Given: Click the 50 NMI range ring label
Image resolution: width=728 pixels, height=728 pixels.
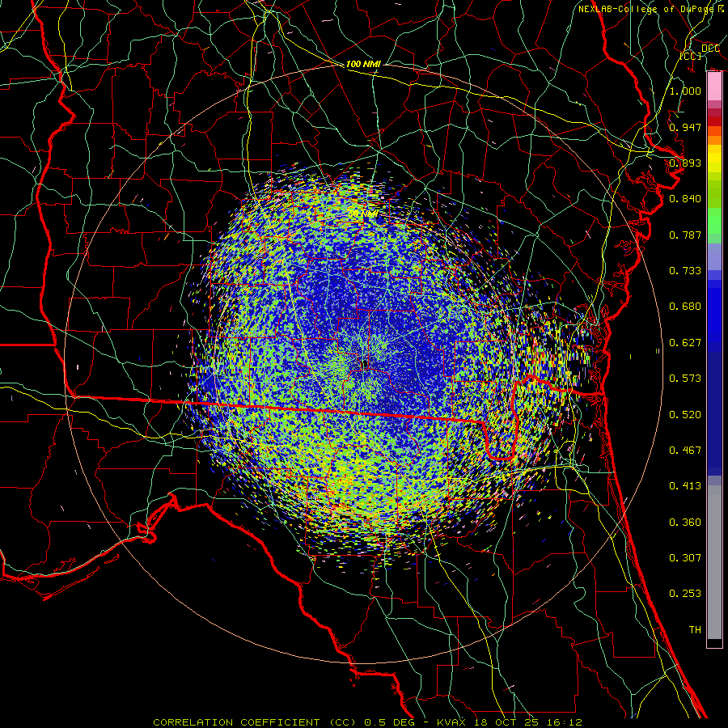Looking at the screenshot, I should (x=363, y=214).
